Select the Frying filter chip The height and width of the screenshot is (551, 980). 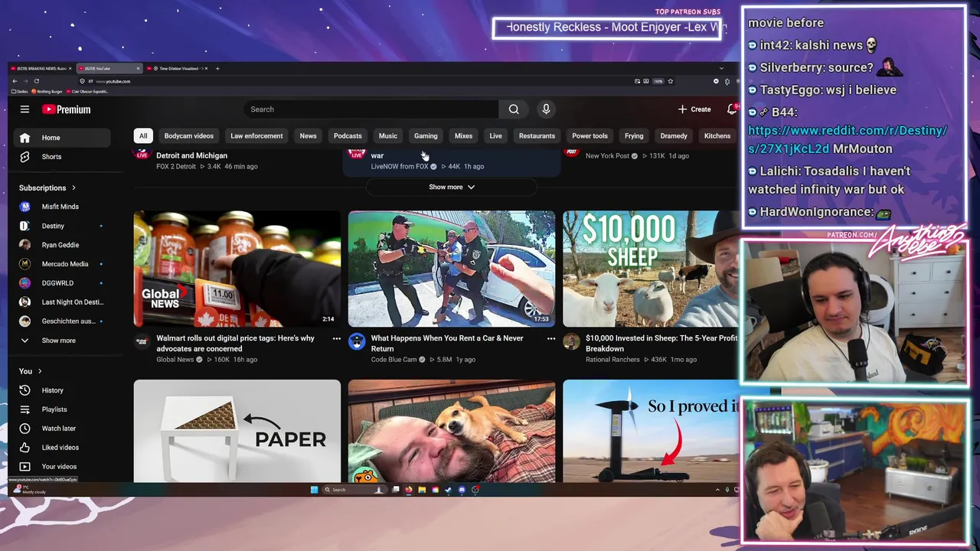(634, 136)
